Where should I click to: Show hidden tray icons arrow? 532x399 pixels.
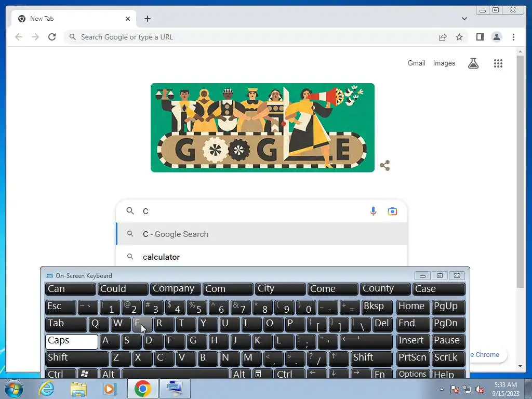pyautogui.click(x=442, y=389)
